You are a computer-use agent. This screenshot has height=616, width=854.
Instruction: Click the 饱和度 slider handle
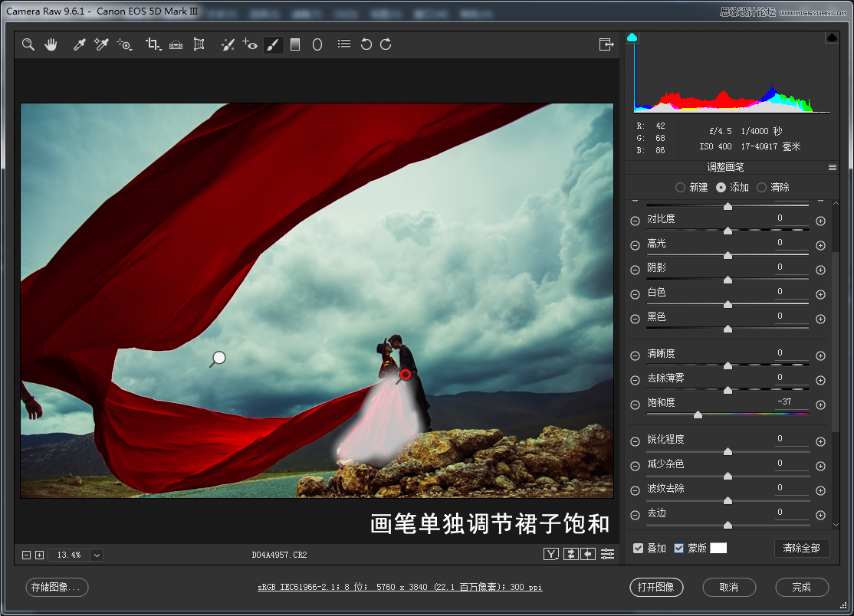point(698,415)
